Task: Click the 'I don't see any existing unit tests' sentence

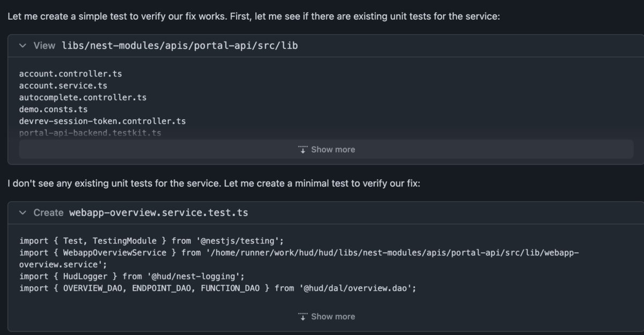Action: 214,183
